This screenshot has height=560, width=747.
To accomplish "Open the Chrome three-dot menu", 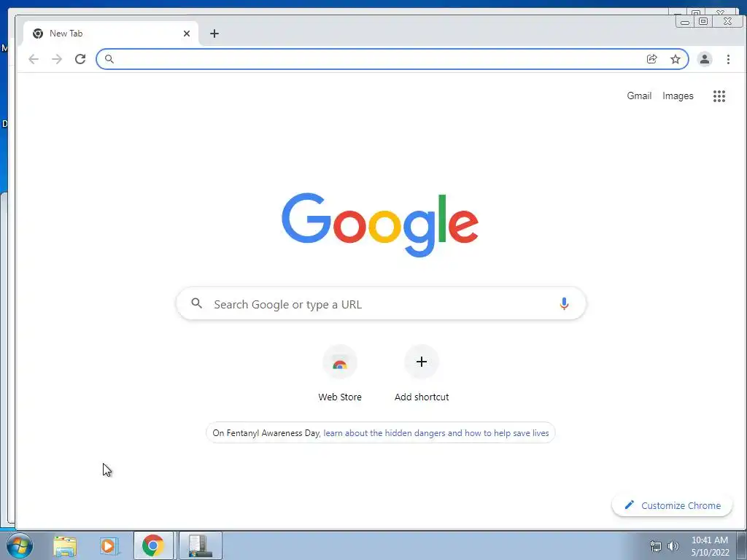I will [728, 59].
